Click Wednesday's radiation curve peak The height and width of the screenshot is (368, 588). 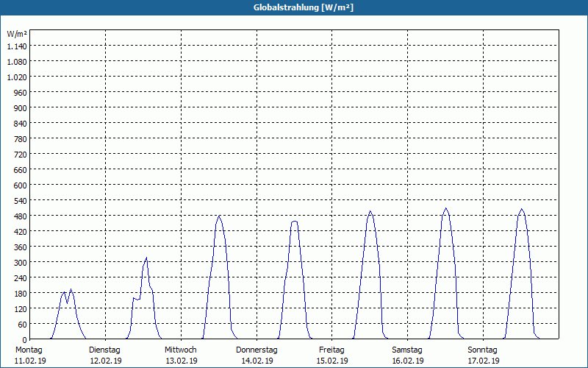219,216
